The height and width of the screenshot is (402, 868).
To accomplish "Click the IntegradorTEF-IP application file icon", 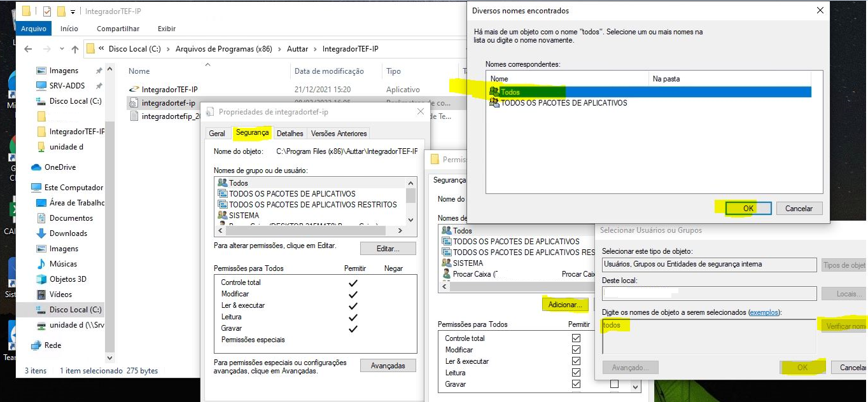I will click(134, 90).
